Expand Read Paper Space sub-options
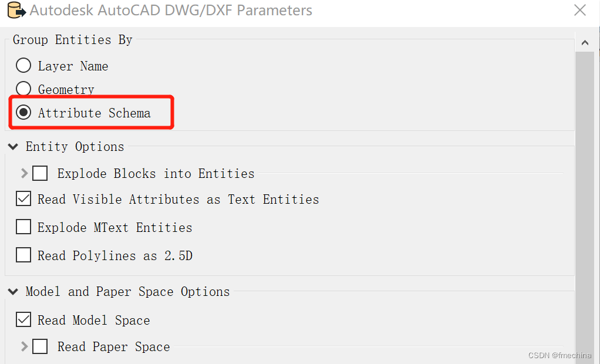 (x=25, y=346)
